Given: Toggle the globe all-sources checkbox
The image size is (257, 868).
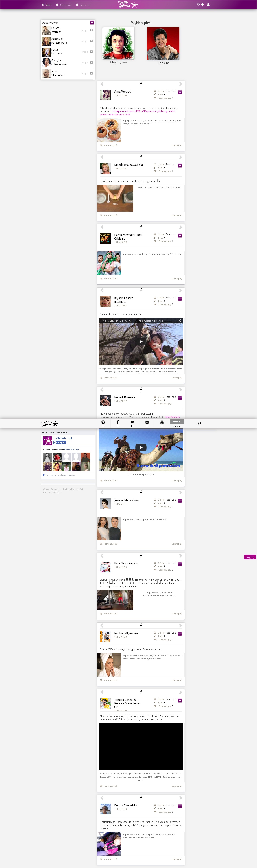Looking at the screenshot, I should coord(103,426).
